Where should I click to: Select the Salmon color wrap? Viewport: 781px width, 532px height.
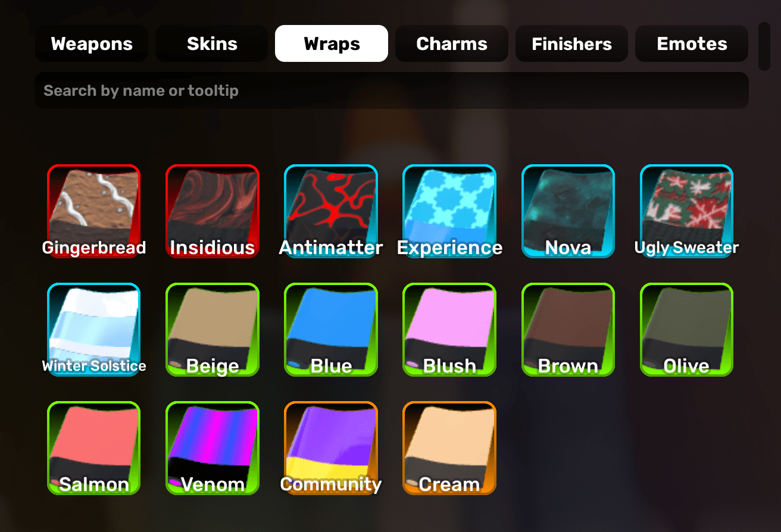click(x=93, y=448)
